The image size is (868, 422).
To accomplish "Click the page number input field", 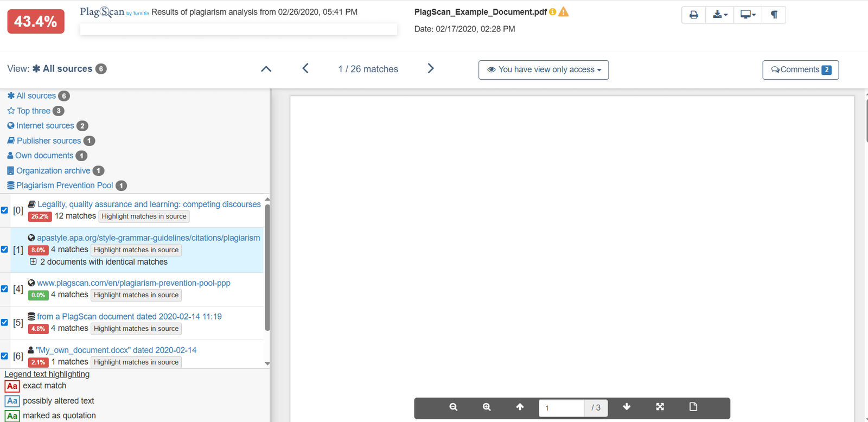I will tap(561, 408).
